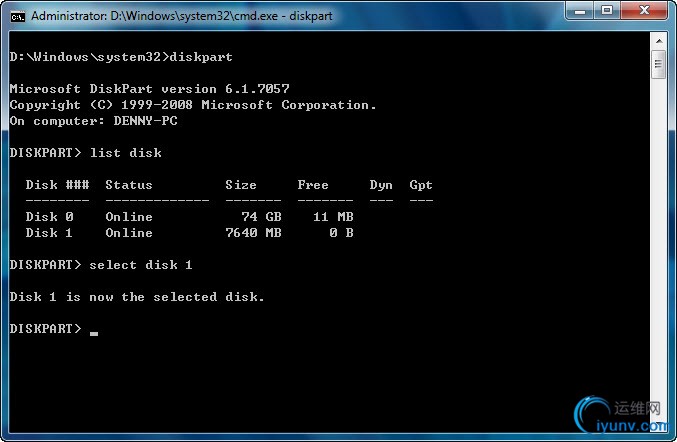Click the vertical scrollbar thumb
Image resolution: width=677 pixels, height=442 pixels.
(x=659, y=64)
